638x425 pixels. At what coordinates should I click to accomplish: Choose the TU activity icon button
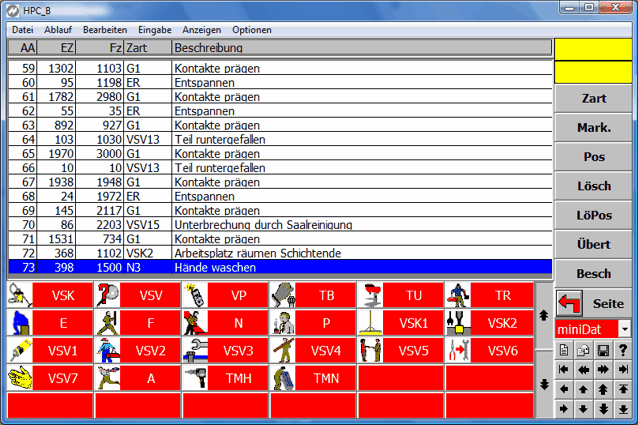pyautogui.click(x=400, y=295)
